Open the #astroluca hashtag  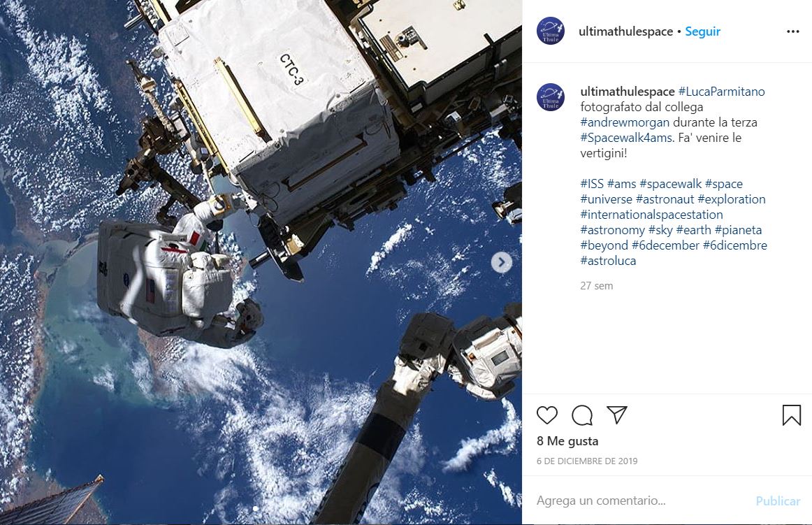coord(608,260)
